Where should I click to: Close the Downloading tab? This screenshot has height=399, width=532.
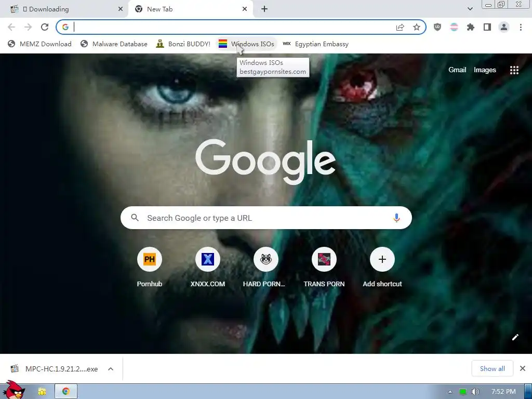pos(121,9)
